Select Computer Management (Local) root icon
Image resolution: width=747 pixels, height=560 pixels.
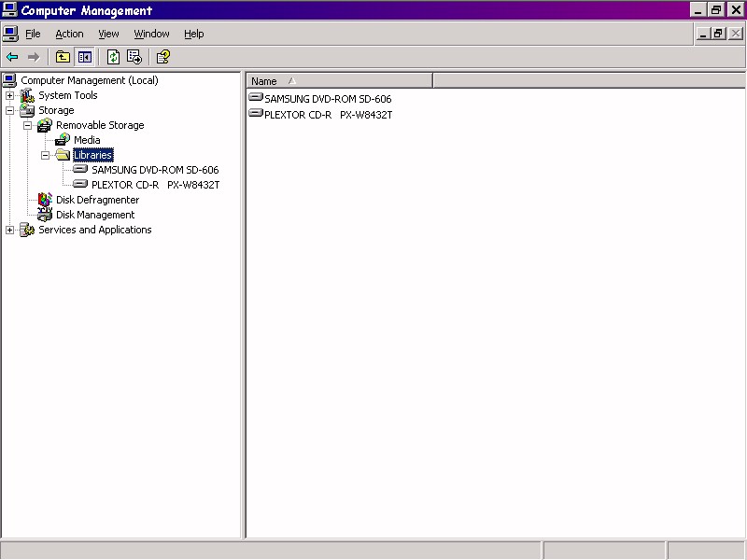coord(10,80)
